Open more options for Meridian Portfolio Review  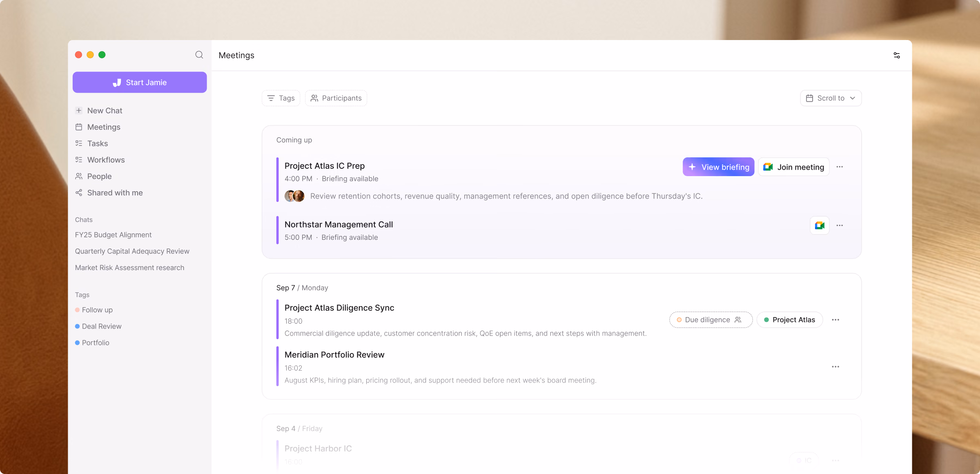(x=835, y=367)
